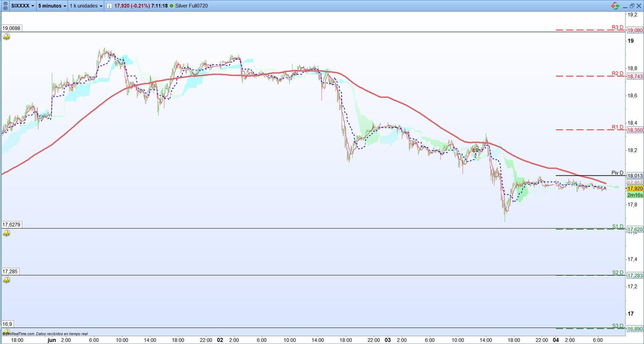Click the Piv D 18,013 price label
644x344 pixels.
pyautogui.click(x=635, y=176)
